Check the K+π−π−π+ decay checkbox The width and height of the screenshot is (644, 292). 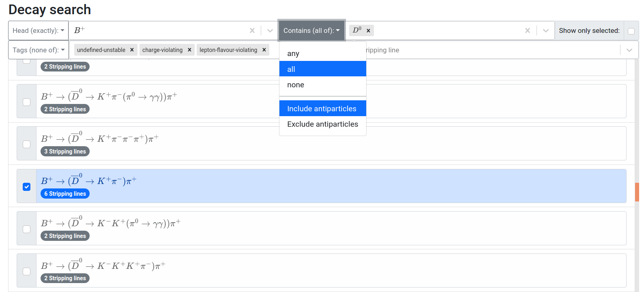(27, 144)
